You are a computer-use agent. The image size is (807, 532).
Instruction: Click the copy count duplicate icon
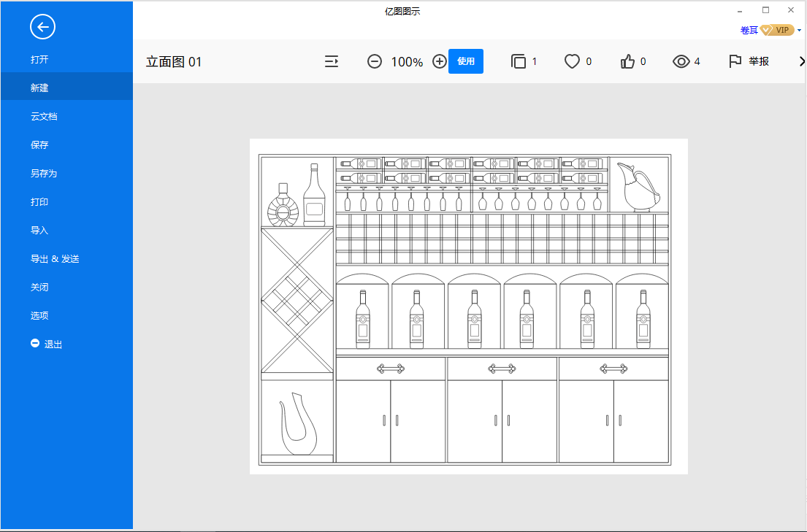coord(519,61)
